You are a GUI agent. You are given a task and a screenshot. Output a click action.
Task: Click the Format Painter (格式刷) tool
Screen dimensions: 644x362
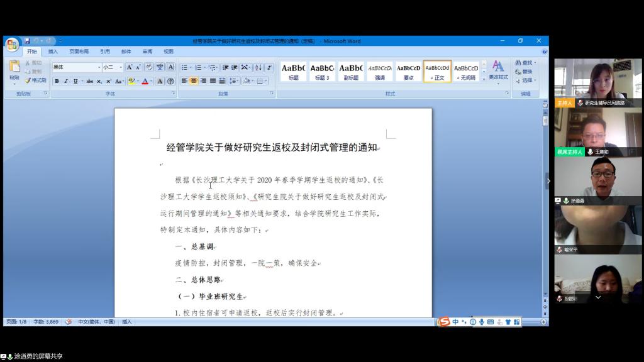[35, 80]
